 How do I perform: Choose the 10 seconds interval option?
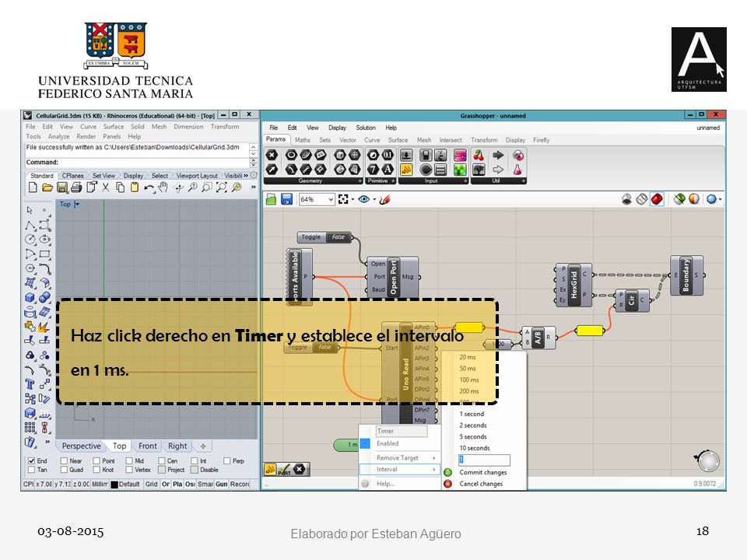pos(475,448)
